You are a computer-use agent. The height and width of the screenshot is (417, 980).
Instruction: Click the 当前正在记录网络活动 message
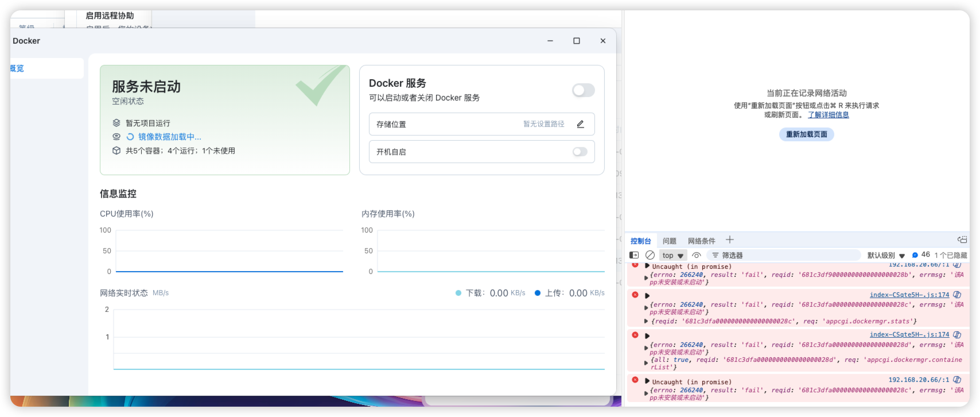tap(806, 93)
